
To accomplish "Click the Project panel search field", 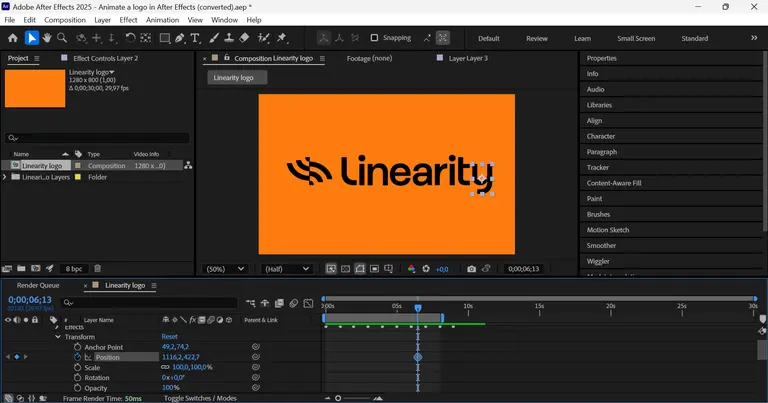I will click(x=97, y=138).
